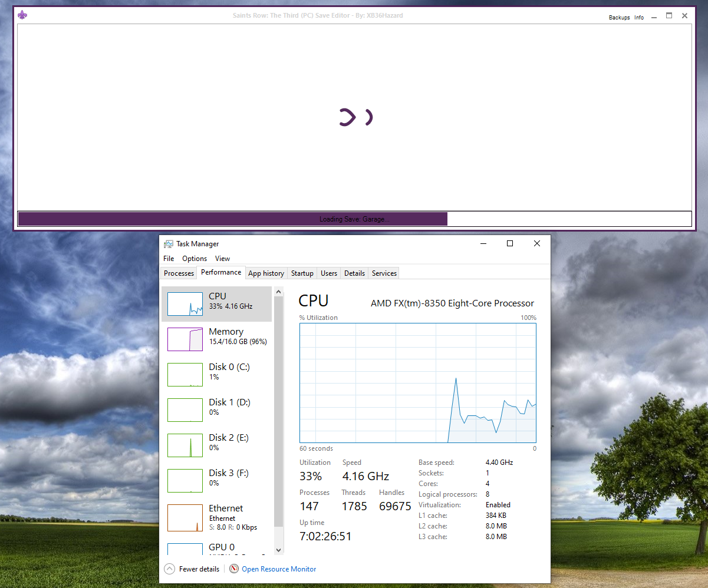Click the Base speed 4.40 GHz value
Screen dimensions: 708x588
click(499, 463)
